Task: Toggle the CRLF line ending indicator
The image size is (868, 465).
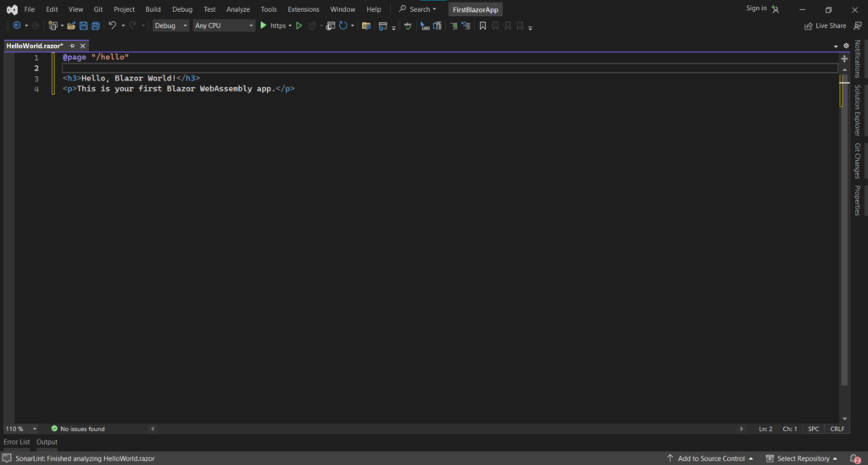Action: 837,429
